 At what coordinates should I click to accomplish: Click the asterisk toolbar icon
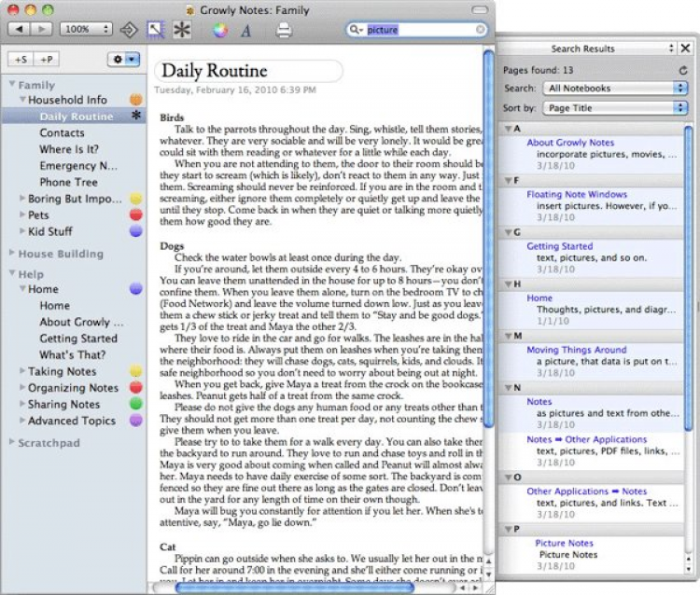pos(181,30)
